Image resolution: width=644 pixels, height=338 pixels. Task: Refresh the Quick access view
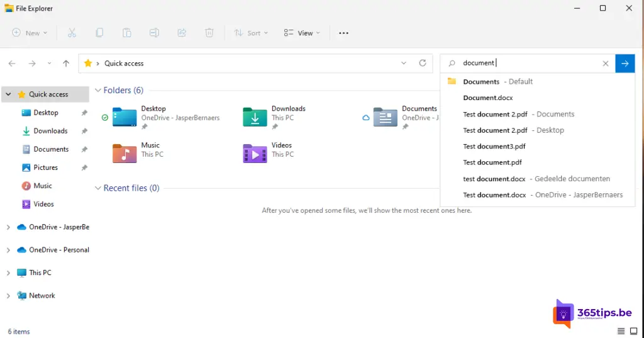click(423, 63)
